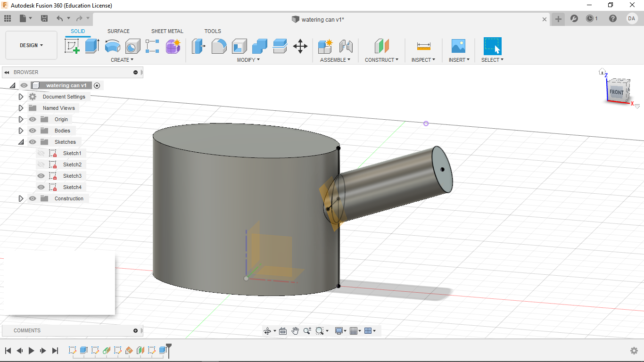The height and width of the screenshot is (362, 644).
Task: Click the construction plane icon above CONSTRUCT
Action: [382, 46]
